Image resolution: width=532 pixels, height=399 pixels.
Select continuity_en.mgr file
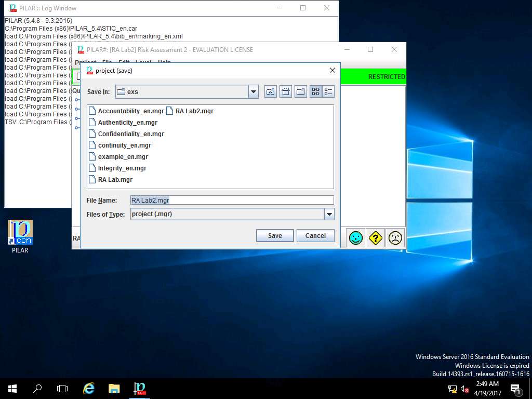(120, 145)
